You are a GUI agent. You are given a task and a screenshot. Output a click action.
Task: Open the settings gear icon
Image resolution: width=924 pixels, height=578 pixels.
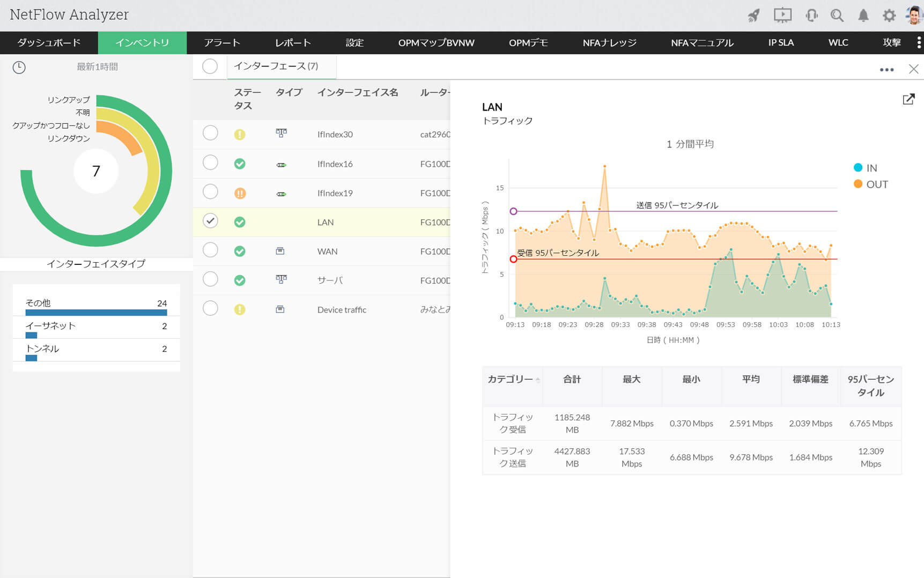coord(889,16)
